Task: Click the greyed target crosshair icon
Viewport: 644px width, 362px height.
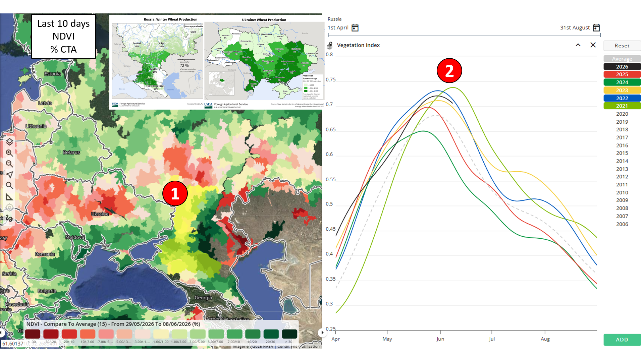Action: tap(9, 207)
